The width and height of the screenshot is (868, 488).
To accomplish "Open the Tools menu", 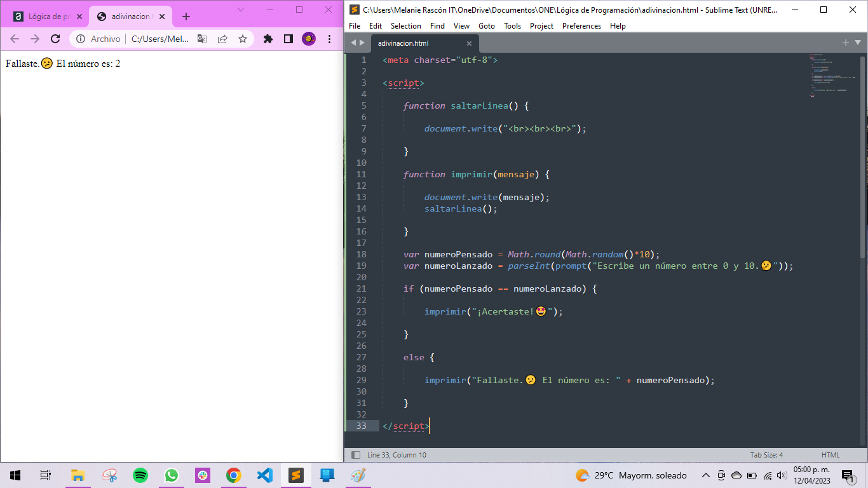I will click(512, 26).
